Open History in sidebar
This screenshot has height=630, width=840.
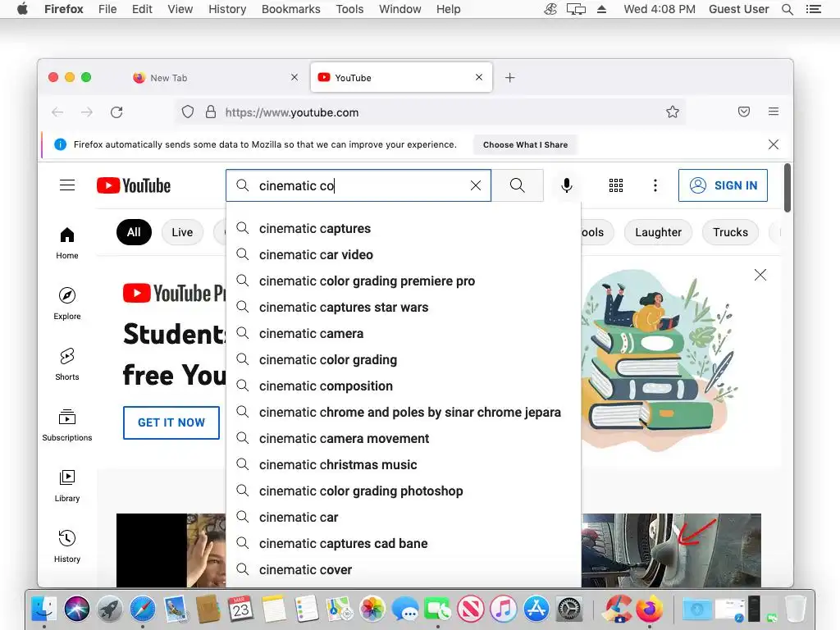click(x=67, y=546)
